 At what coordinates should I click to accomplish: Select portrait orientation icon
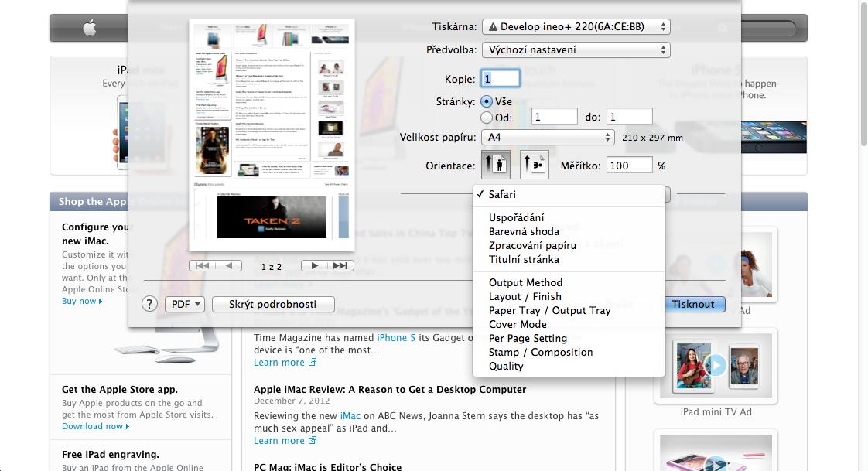(x=495, y=165)
